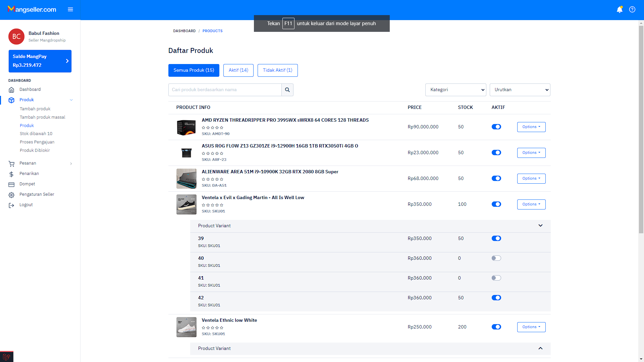Click the Logout sidebar link
The height and width of the screenshot is (362, 644).
(x=26, y=205)
